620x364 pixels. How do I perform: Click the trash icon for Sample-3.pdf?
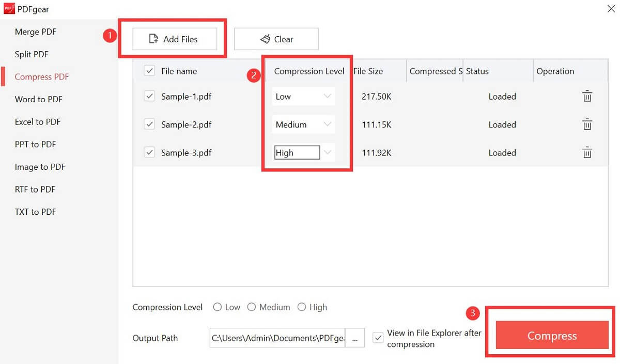coord(587,153)
